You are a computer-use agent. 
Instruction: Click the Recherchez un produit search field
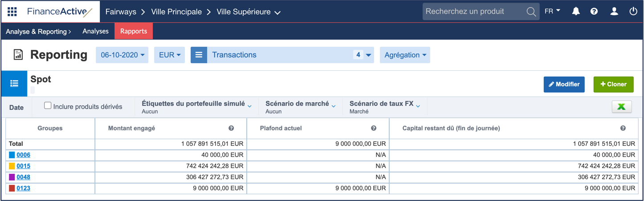[474, 12]
